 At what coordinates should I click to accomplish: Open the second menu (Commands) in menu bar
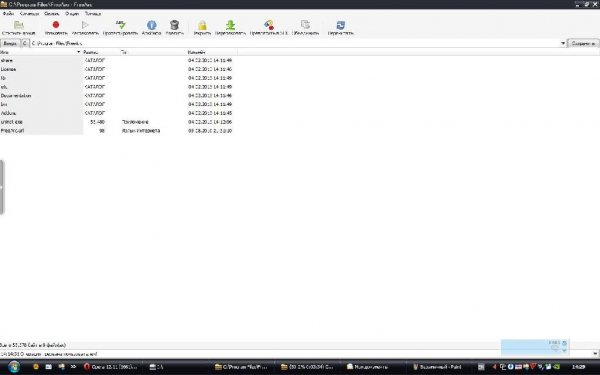tap(29, 13)
